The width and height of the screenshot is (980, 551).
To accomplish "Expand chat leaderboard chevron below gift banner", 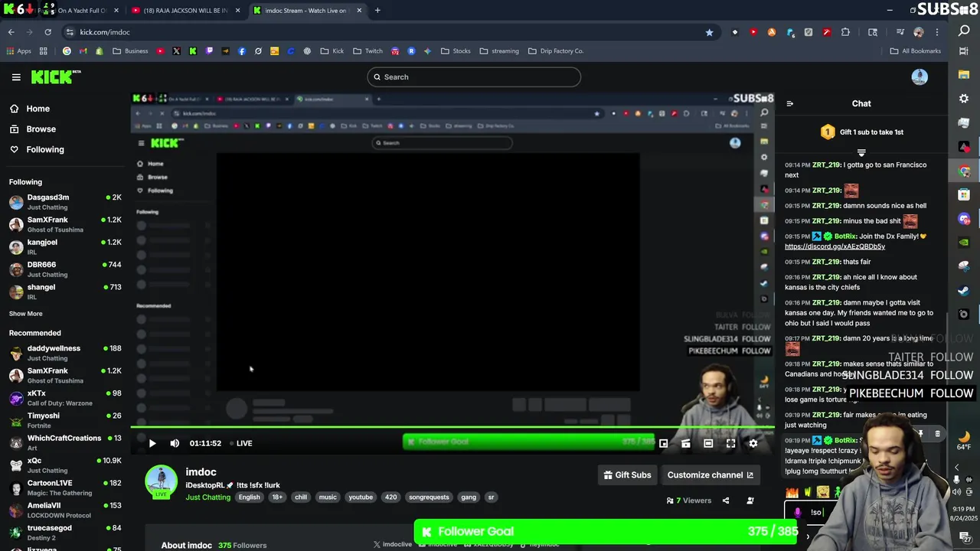I will 861,153.
